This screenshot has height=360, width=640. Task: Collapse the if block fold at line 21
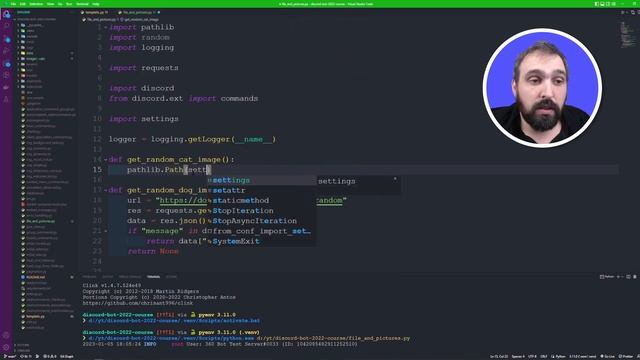(x=106, y=231)
